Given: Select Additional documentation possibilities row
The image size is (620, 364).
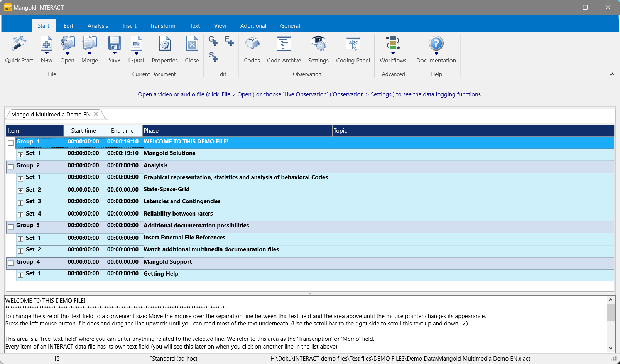Looking at the screenshot, I should tap(310, 226).
